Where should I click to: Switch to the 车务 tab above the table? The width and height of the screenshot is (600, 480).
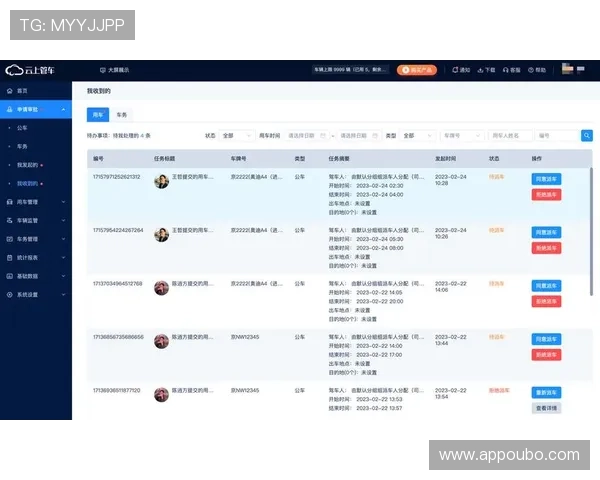122,115
